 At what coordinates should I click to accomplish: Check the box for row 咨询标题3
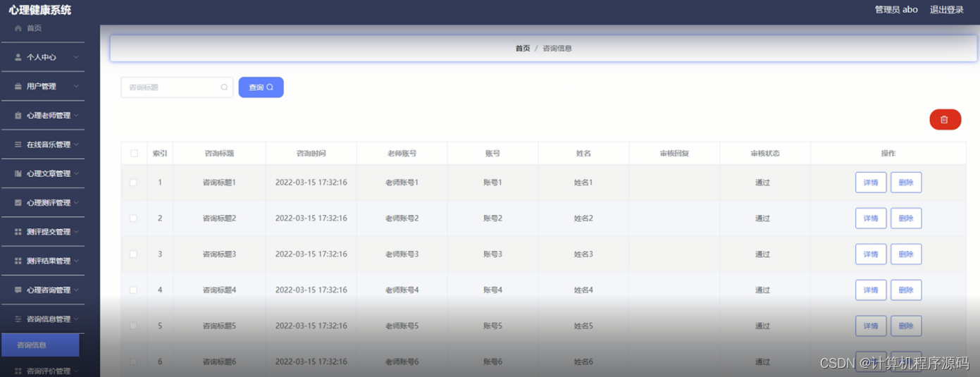pyautogui.click(x=134, y=254)
